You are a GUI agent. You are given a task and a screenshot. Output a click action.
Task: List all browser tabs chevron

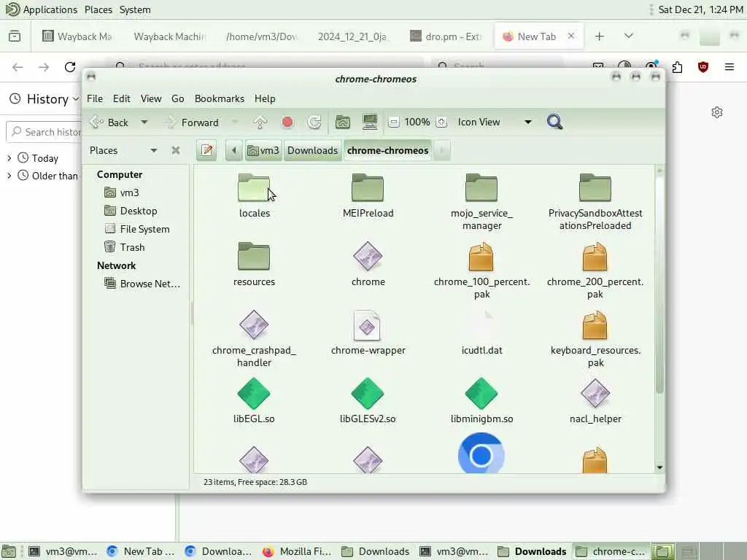628,36
